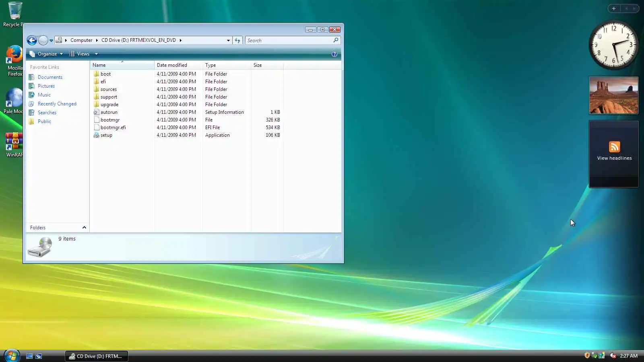Open Recently Changed favorite link
The image size is (644, 362).
click(x=57, y=104)
